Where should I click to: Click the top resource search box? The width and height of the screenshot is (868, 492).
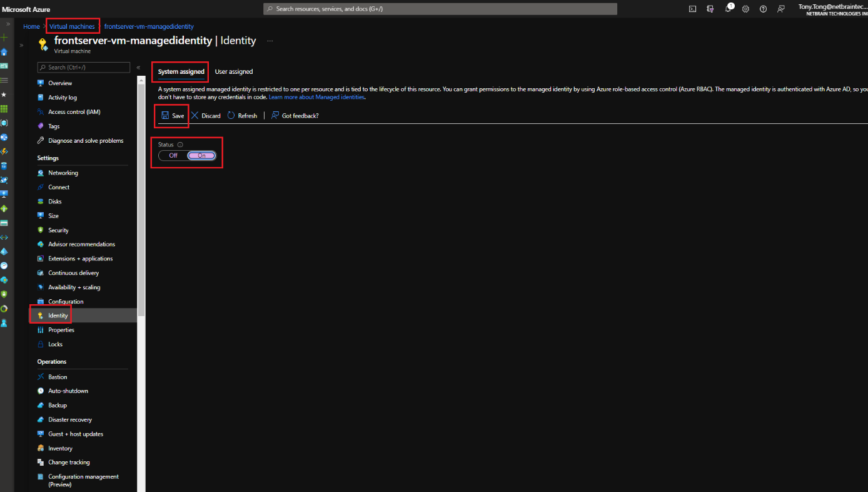440,9
